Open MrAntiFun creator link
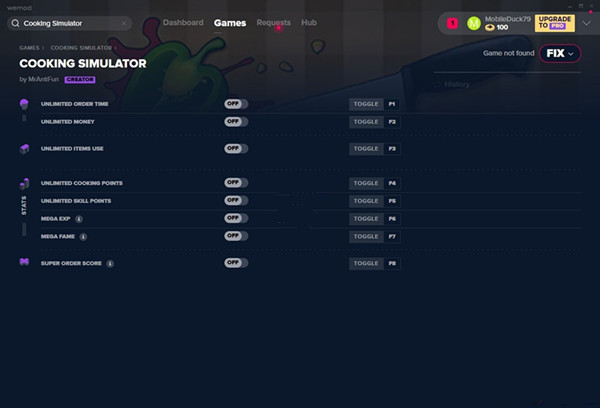This screenshot has width=600, height=408. click(43, 79)
